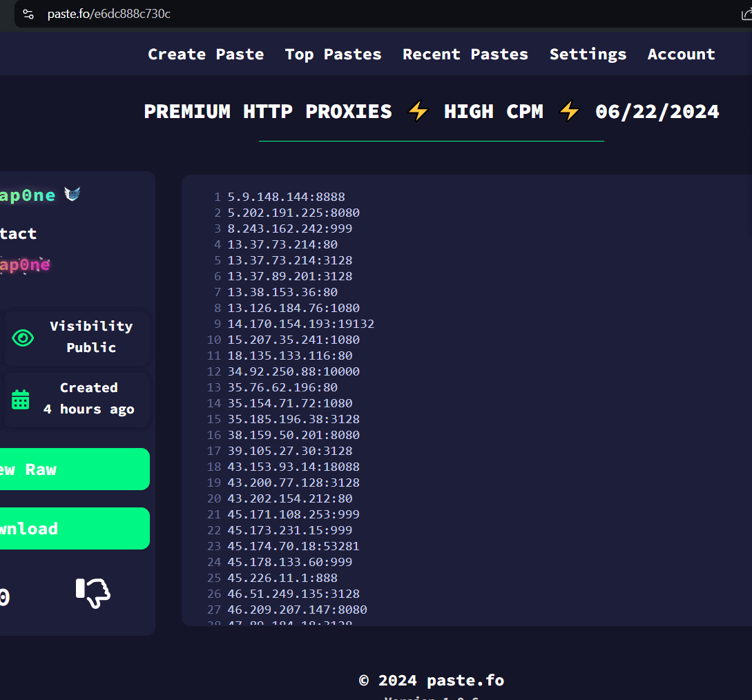
Task: Go to Recent Pastes
Action: (465, 54)
